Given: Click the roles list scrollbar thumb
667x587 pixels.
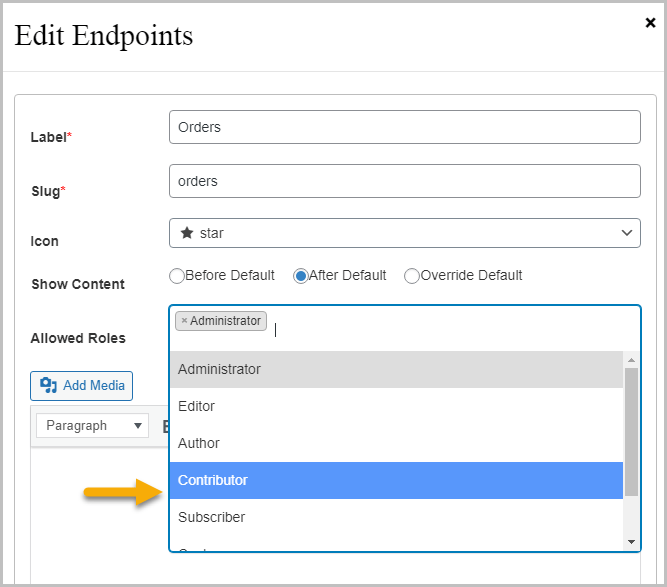Looking at the screenshot, I should [x=631, y=430].
